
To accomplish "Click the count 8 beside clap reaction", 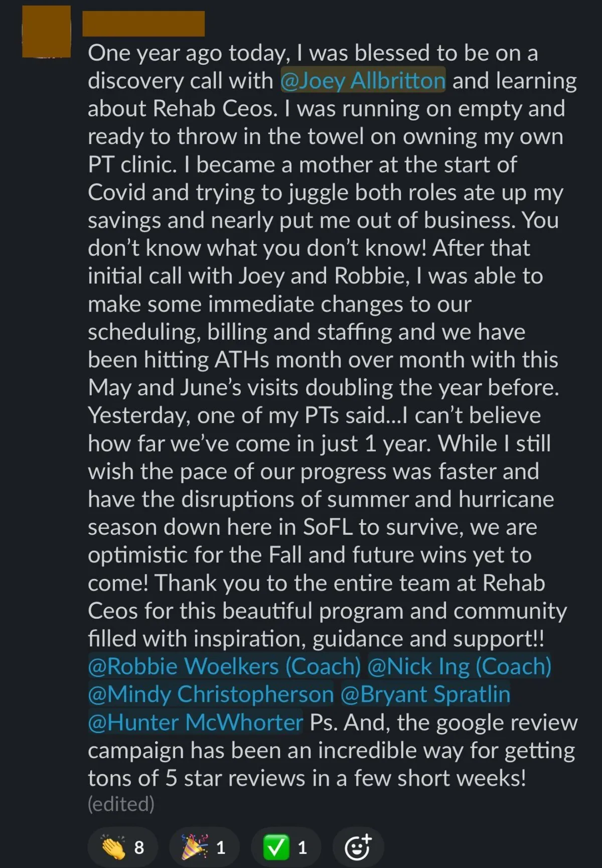I will [x=139, y=847].
